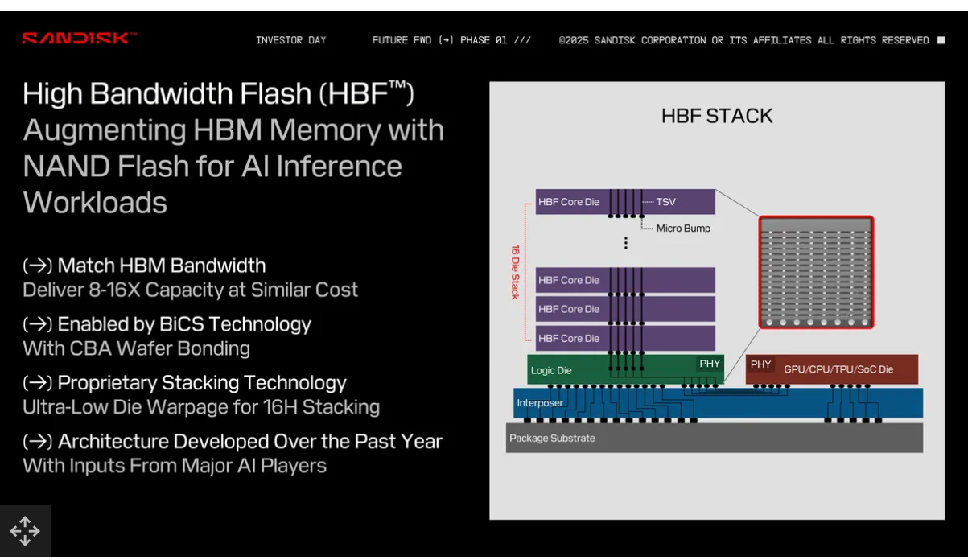Click "Augmenting HBM Memory with" subtitle line

(x=233, y=130)
